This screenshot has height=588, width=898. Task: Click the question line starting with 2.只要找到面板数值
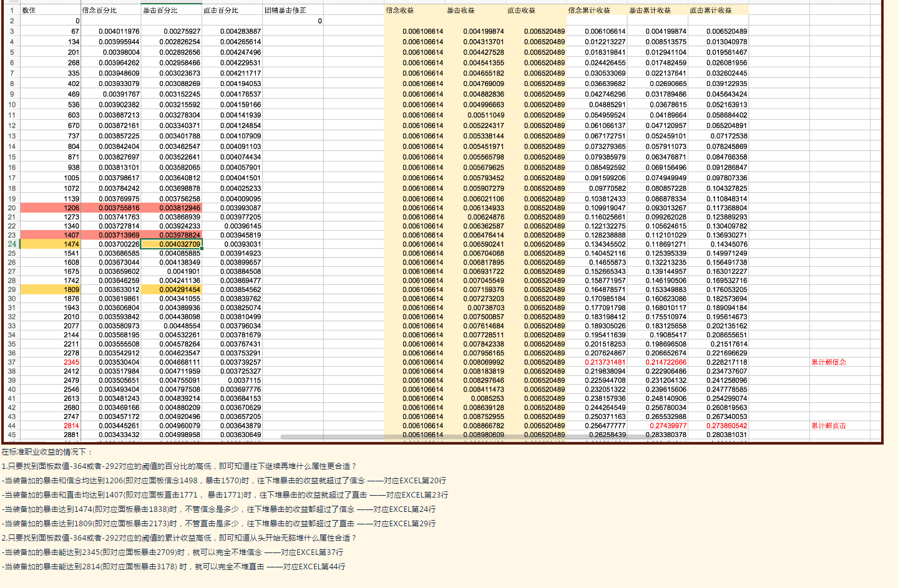(180, 537)
